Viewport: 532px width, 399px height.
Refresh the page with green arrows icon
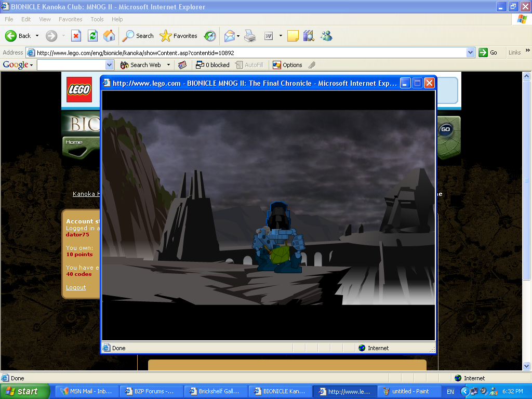(92, 36)
